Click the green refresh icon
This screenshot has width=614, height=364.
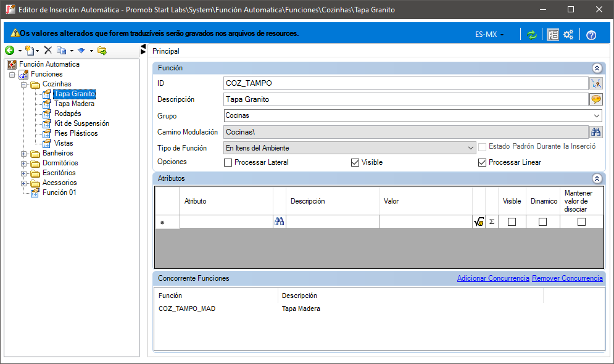(532, 35)
